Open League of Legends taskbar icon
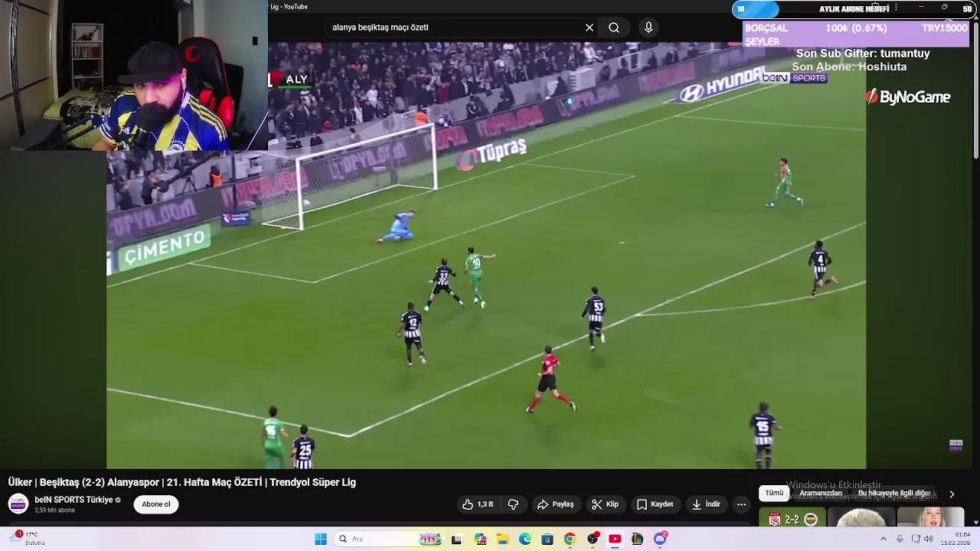The width and height of the screenshot is (980, 551). coord(637,540)
